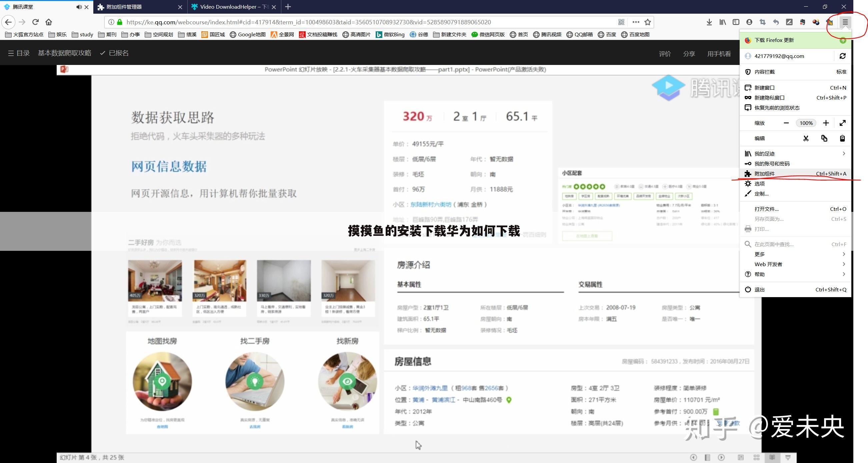Click the pencil edit toolbar icon
The width and height of the screenshot is (868, 463).
[789, 22]
